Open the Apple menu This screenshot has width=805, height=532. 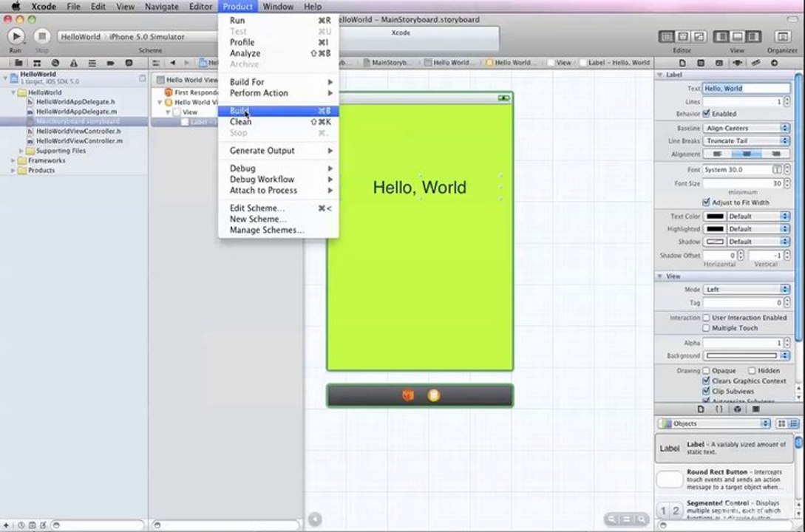(16, 6)
